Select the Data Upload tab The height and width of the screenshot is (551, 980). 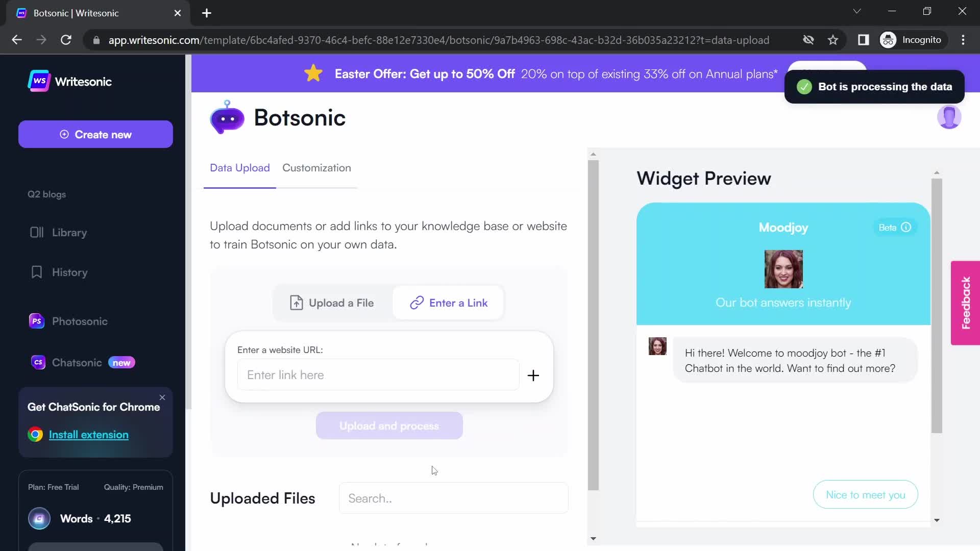240,167
